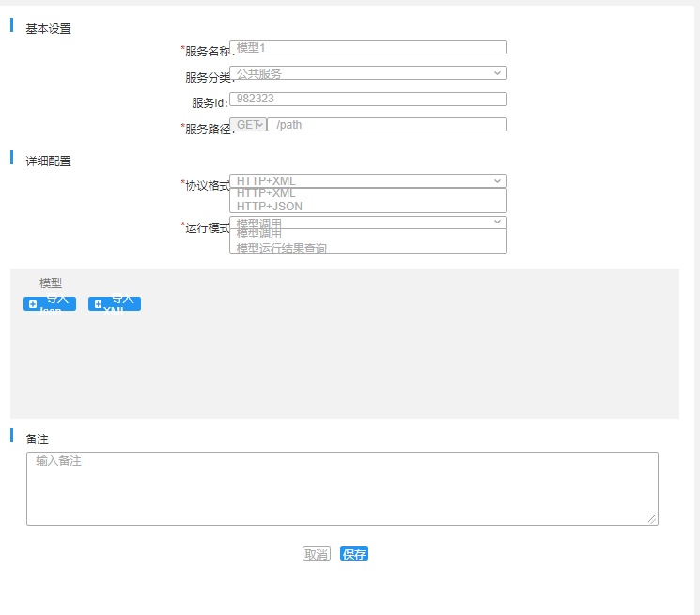The height and width of the screenshot is (615, 700).
Task: Focus the 服务名称 input field
Action: coord(368,48)
